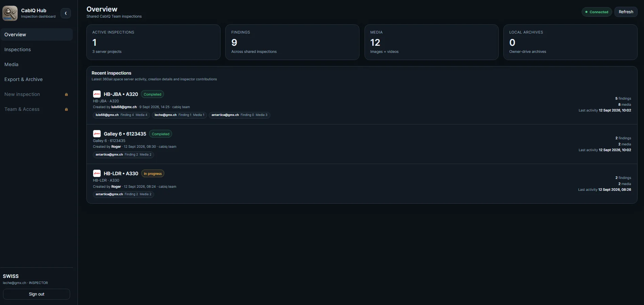
Task: Click the Refresh button
Action: (626, 12)
